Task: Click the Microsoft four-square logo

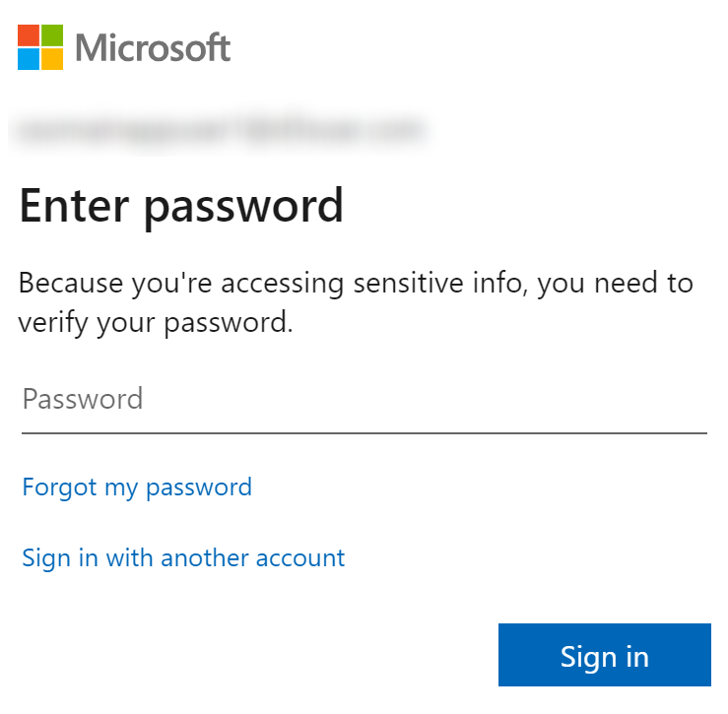Action: pyautogui.click(x=40, y=47)
